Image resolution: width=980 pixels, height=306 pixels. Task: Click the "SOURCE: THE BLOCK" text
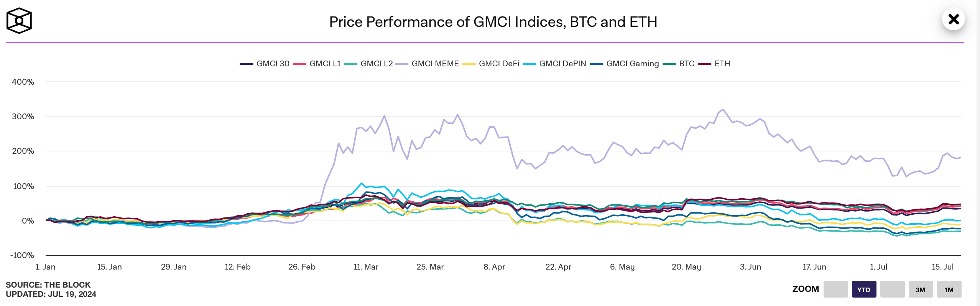pos(48,285)
